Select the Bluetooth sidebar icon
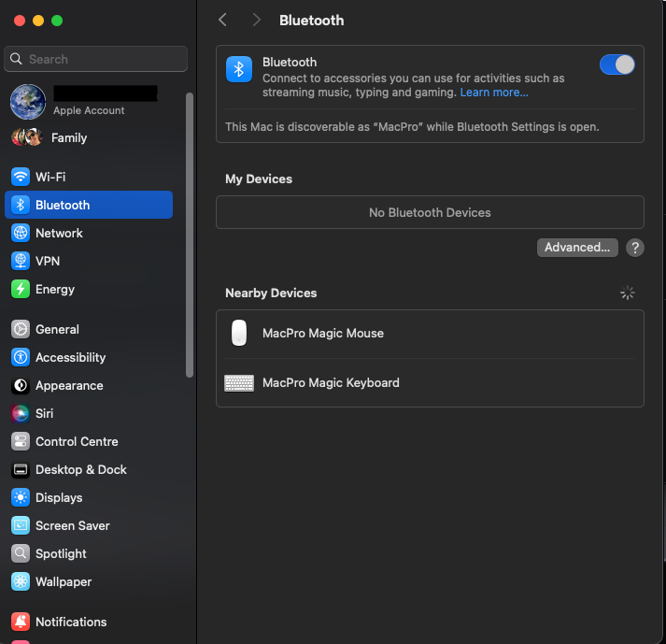 (x=21, y=205)
